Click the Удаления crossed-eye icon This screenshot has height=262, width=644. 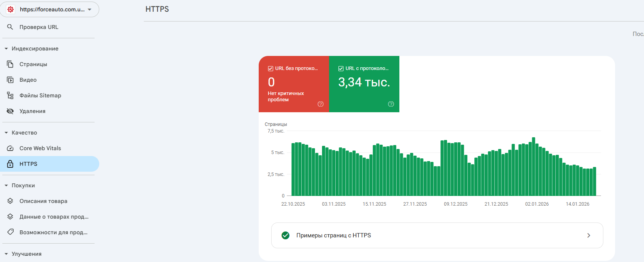10,111
